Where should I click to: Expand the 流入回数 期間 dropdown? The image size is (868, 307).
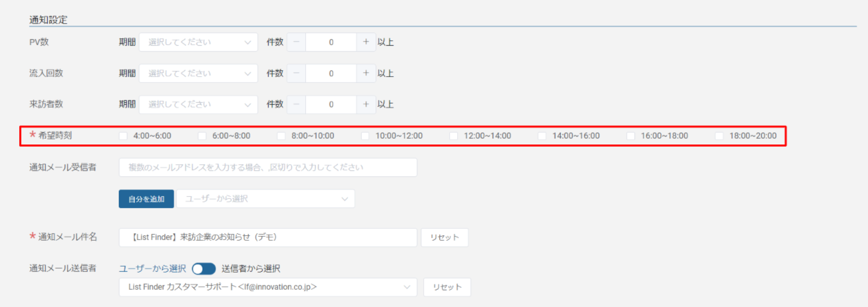tap(198, 73)
